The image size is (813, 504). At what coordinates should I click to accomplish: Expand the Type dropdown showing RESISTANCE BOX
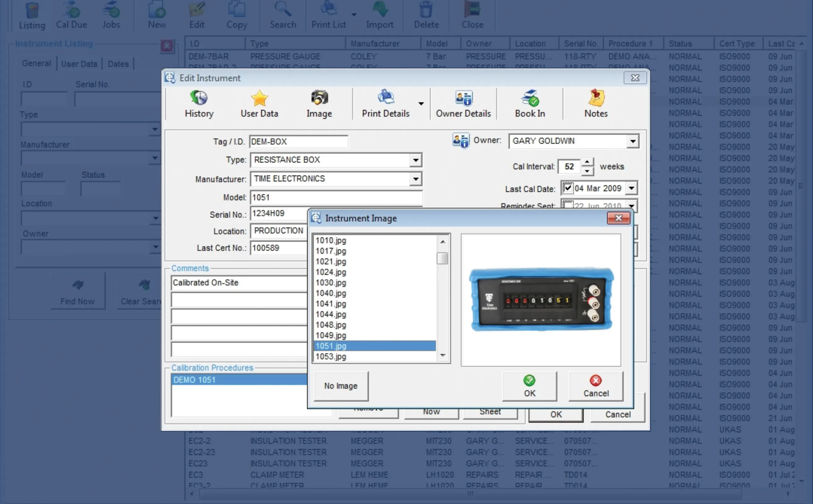click(415, 160)
